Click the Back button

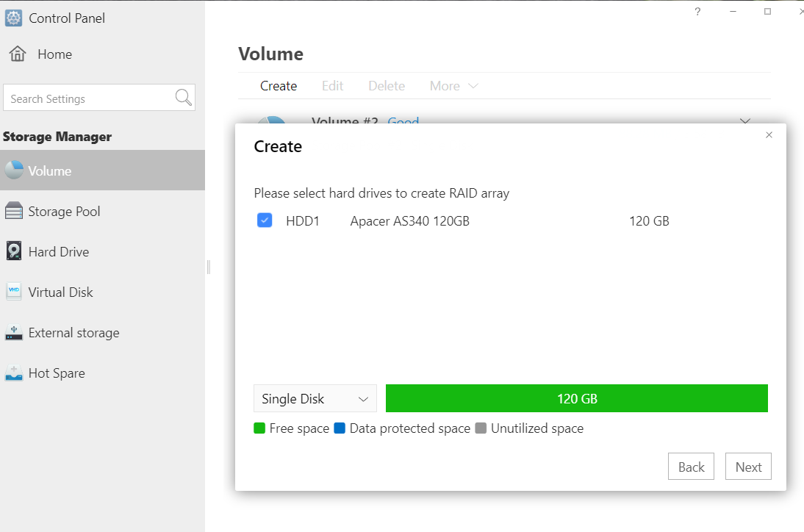tap(691, 467)
